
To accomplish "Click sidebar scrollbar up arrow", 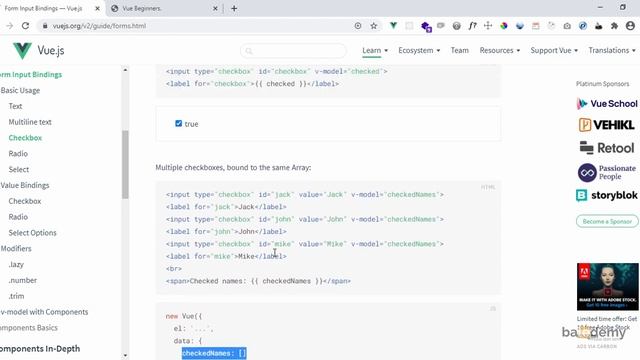I will click(125, 70).
